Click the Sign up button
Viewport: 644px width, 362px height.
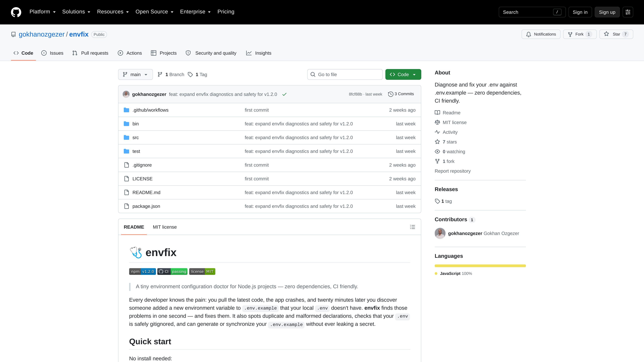[607, 12]
